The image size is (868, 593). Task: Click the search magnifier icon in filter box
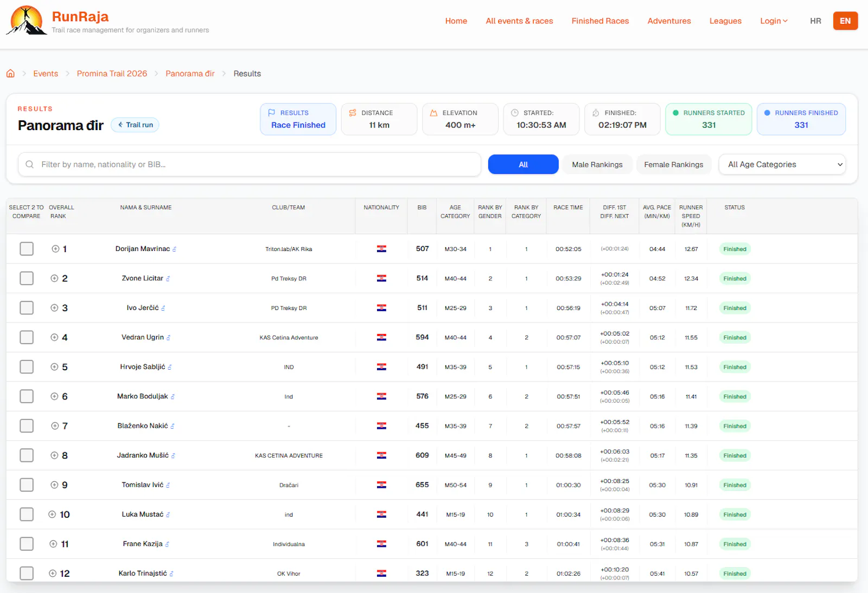pos(30,164)
